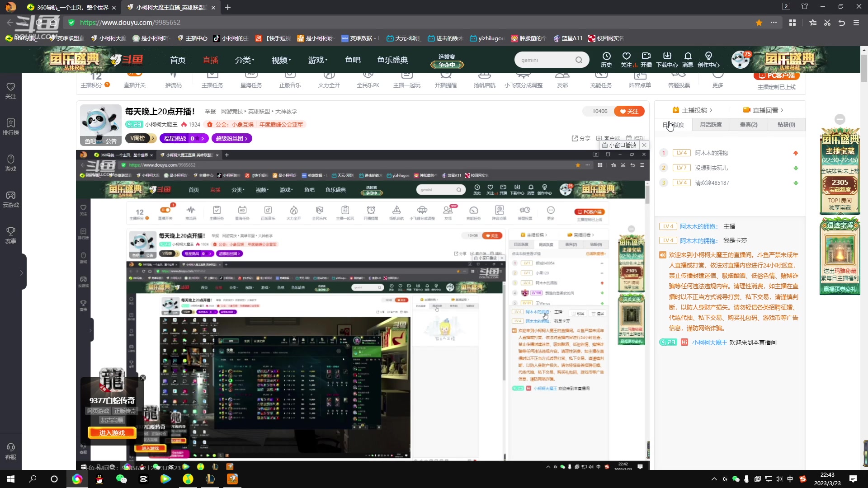Toggle the 直播开关 live switch
The width and height of the screenshot is (868, 488).
tap(134, 80)
